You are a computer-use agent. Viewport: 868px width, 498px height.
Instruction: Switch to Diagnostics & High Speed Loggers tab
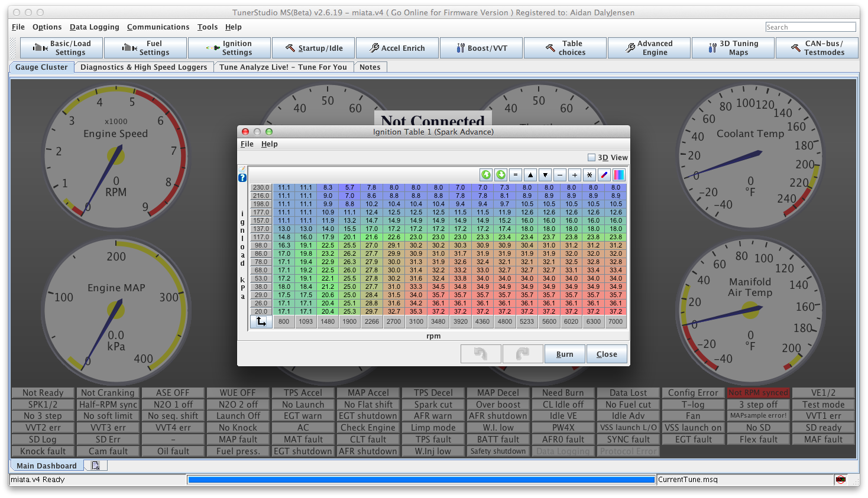pyautogui.click(x=144, y=67)
